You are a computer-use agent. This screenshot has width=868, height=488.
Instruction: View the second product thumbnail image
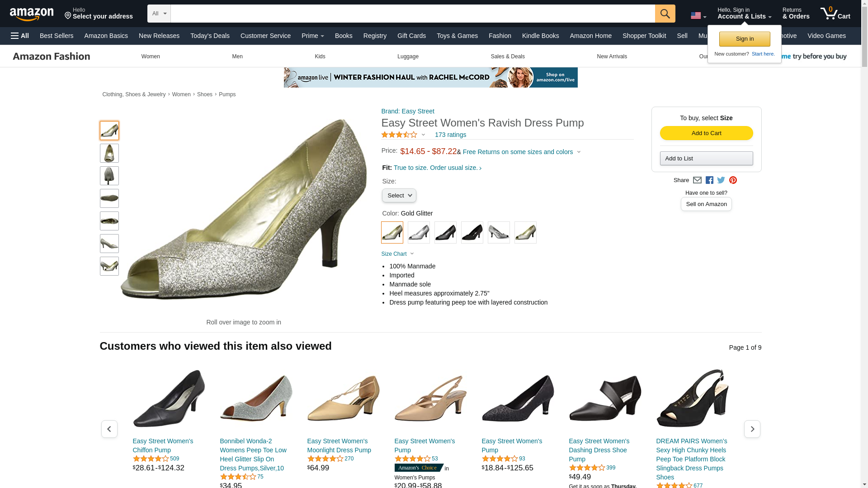coord(109,153)
